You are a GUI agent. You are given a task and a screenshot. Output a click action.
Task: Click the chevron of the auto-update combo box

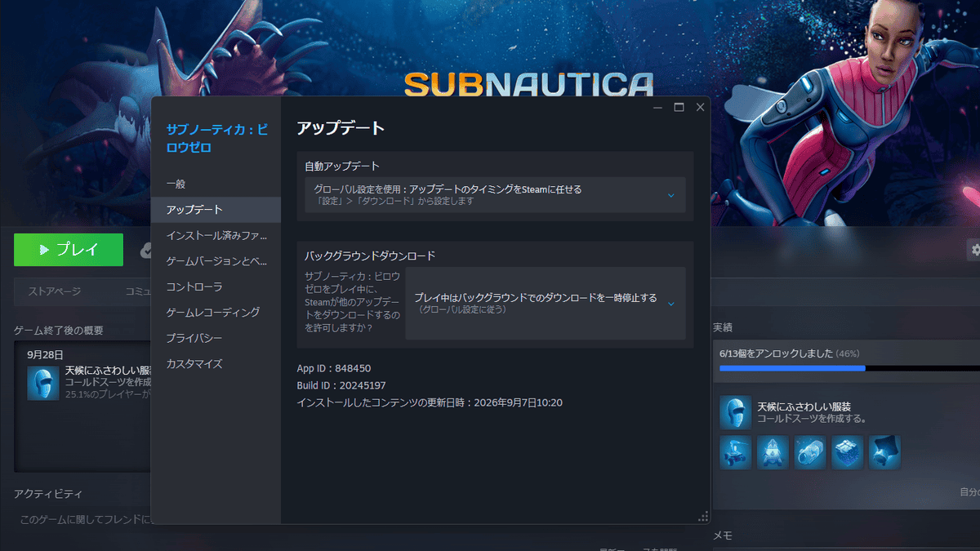[671, 196]
